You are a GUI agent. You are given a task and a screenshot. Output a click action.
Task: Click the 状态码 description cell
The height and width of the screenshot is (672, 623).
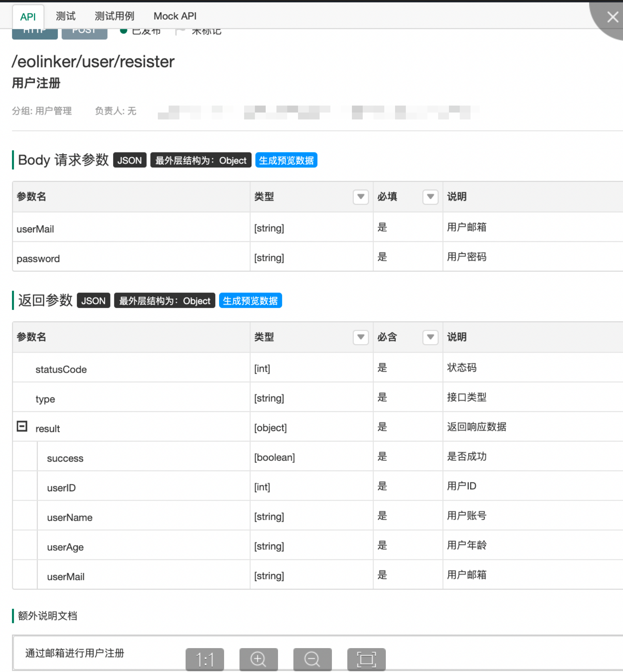[533, 368]
